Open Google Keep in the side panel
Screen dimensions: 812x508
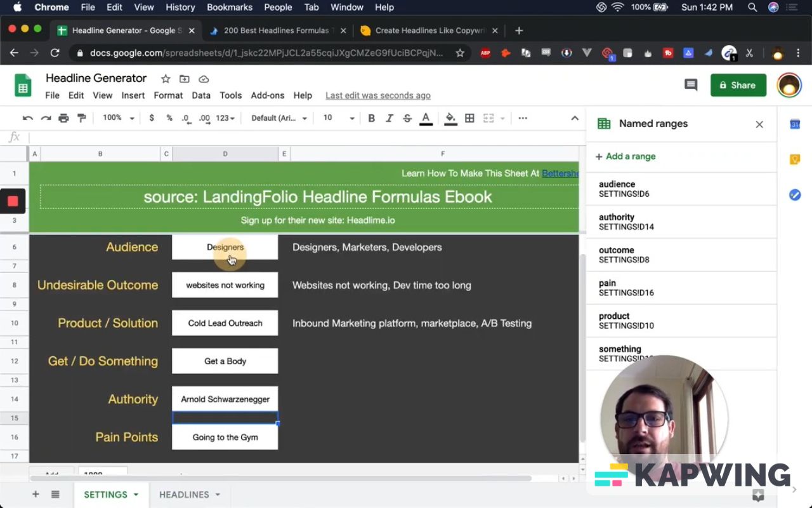click(x=795, y=159)
